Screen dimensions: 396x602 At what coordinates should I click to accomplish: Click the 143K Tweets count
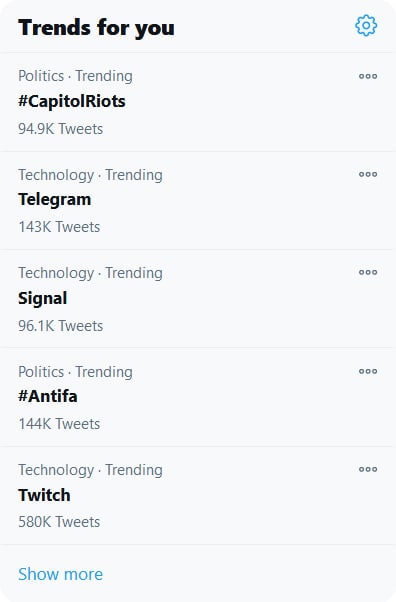pos(59,227)
